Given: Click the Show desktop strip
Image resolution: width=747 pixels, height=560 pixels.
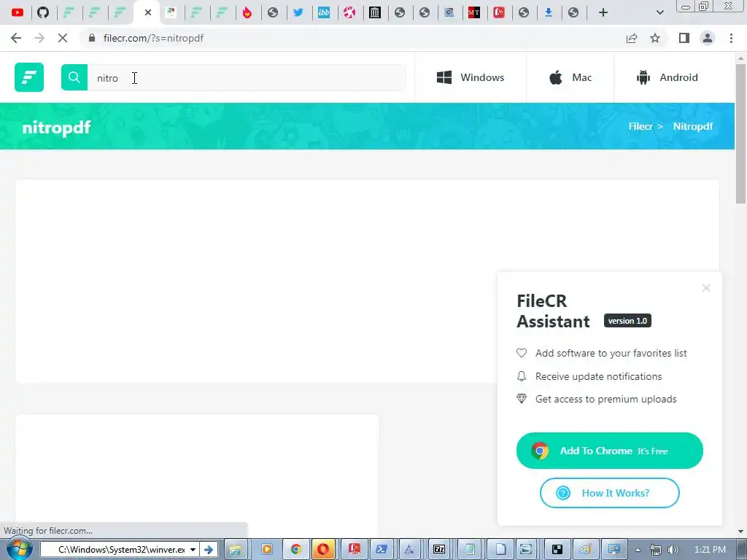Looking at the screenshot, I should [743, 550].
